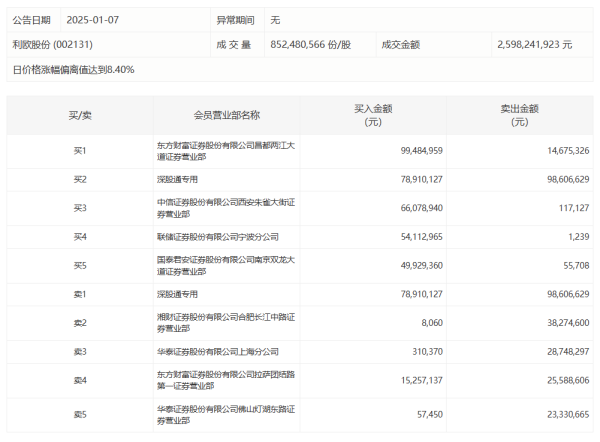Image resolution: width=600 pixels, height=442 pixels.
Task: Click broker 东方财富证券 拉萨团结路第一营业部
Action: (x=226, y=380)
